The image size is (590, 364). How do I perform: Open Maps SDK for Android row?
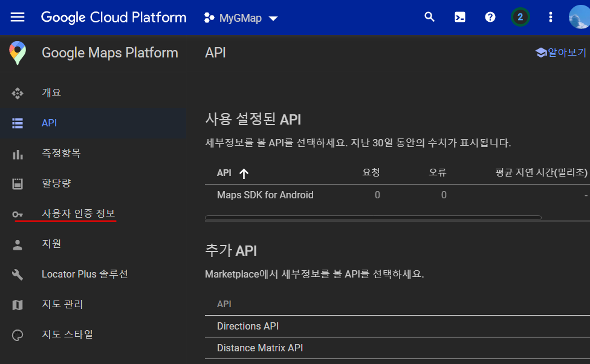[397, 195]
